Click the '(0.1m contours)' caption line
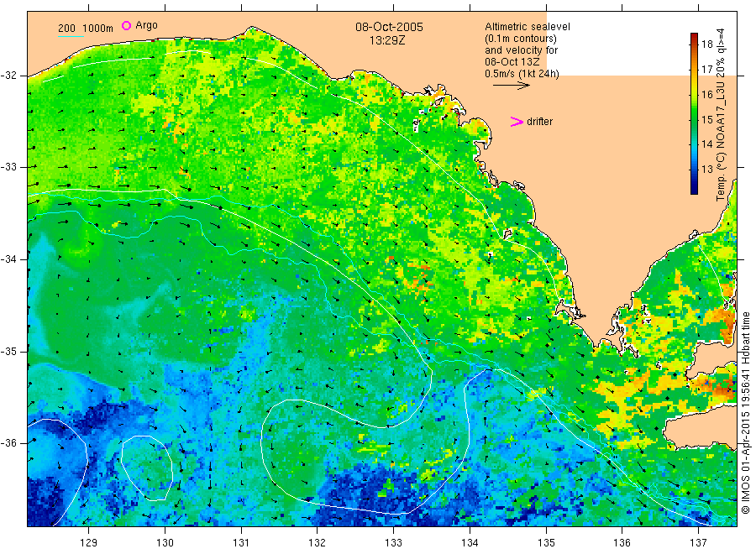The height and width of the screenshot is (554, 756). pos(521,39)
